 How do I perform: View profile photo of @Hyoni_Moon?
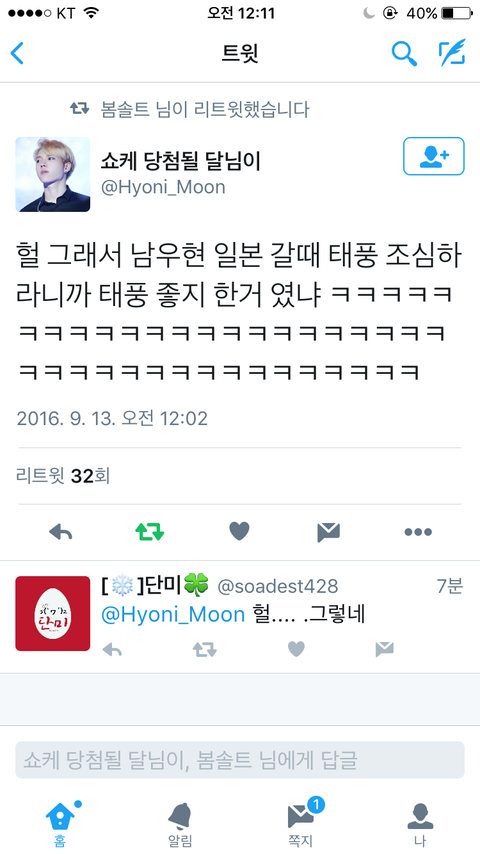pyautogui.click(x=53, y=174)
